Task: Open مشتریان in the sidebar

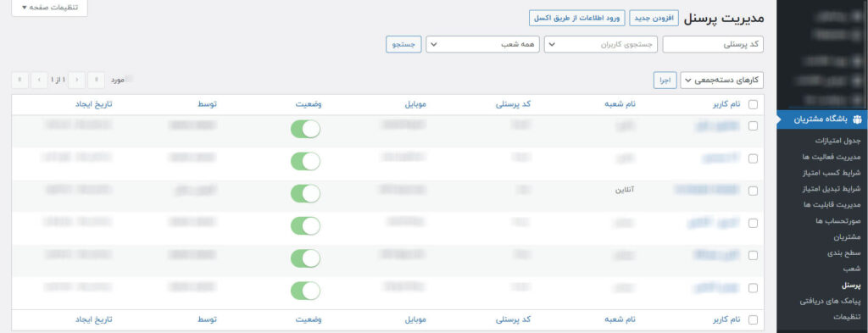Action: (x=848, y=237)
